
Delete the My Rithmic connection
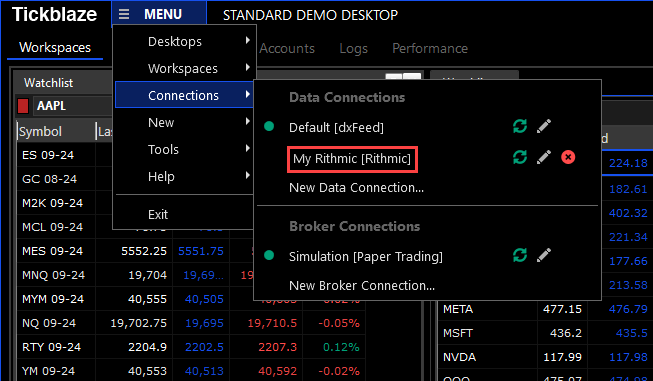(x=568, y=157)
